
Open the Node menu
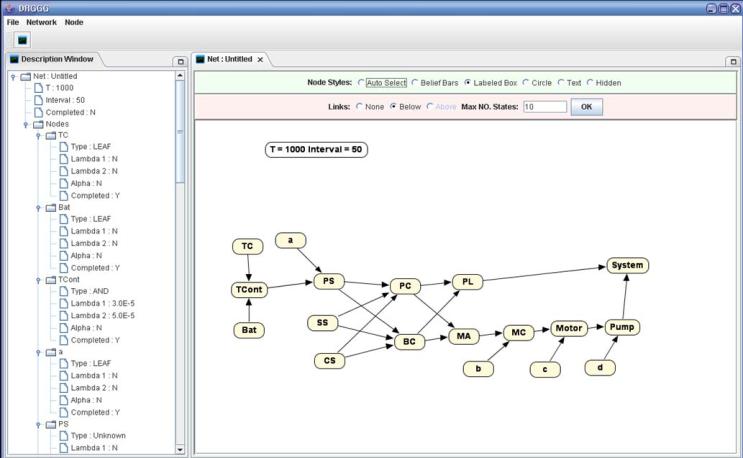click(x=74, y=21)
